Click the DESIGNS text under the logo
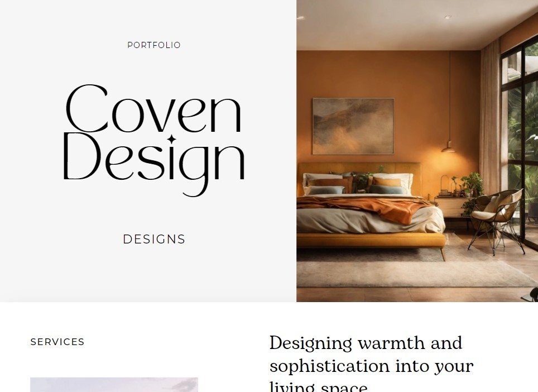The image size is (538, 392). (x=154, y=239)
